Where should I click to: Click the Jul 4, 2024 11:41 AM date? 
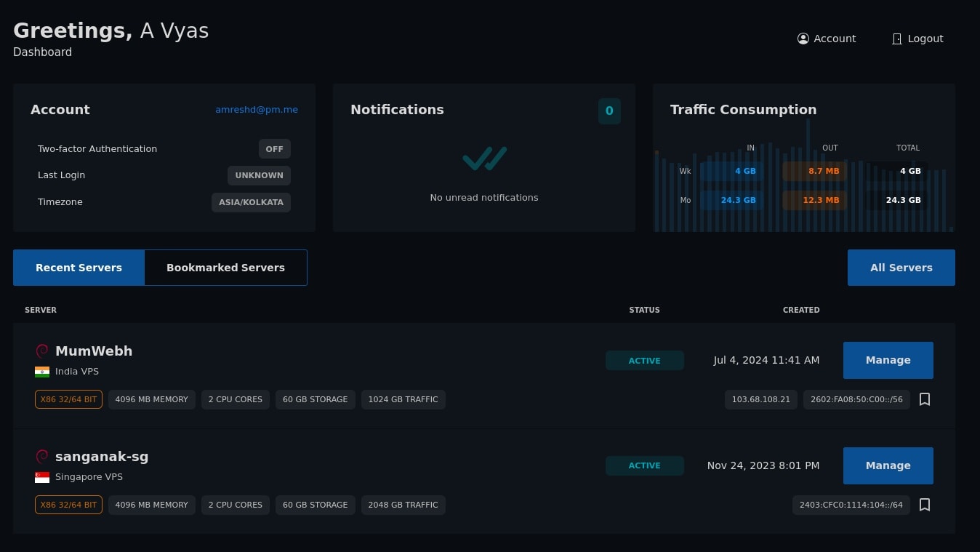[766, 360]
